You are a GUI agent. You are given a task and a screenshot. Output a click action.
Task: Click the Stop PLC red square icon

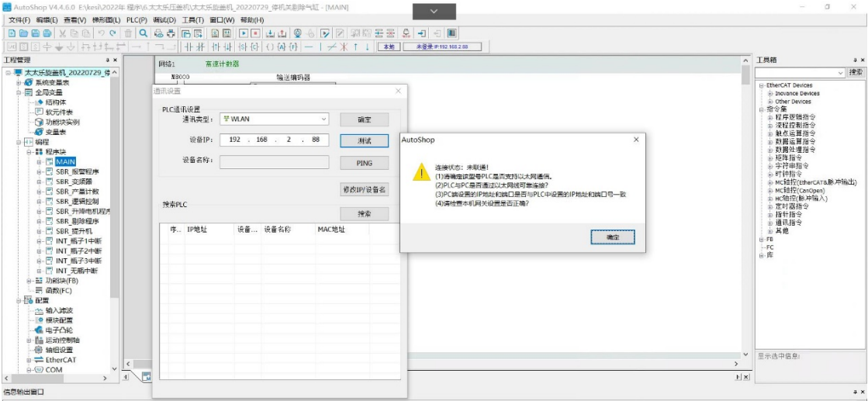tap(256, 33)
